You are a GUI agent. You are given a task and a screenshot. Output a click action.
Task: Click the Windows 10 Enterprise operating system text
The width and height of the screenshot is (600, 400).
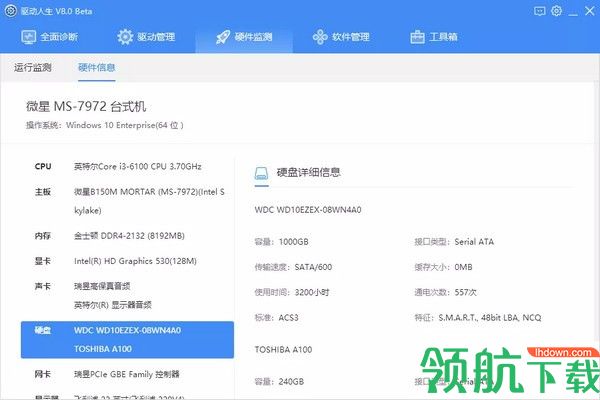tap(125, 125)
